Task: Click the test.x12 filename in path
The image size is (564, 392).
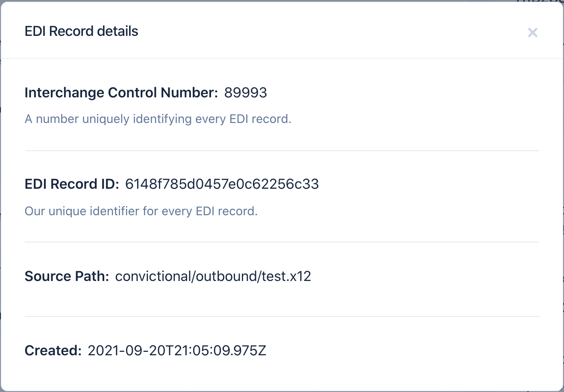Action: pyautogui.click(x=286, y=276)
